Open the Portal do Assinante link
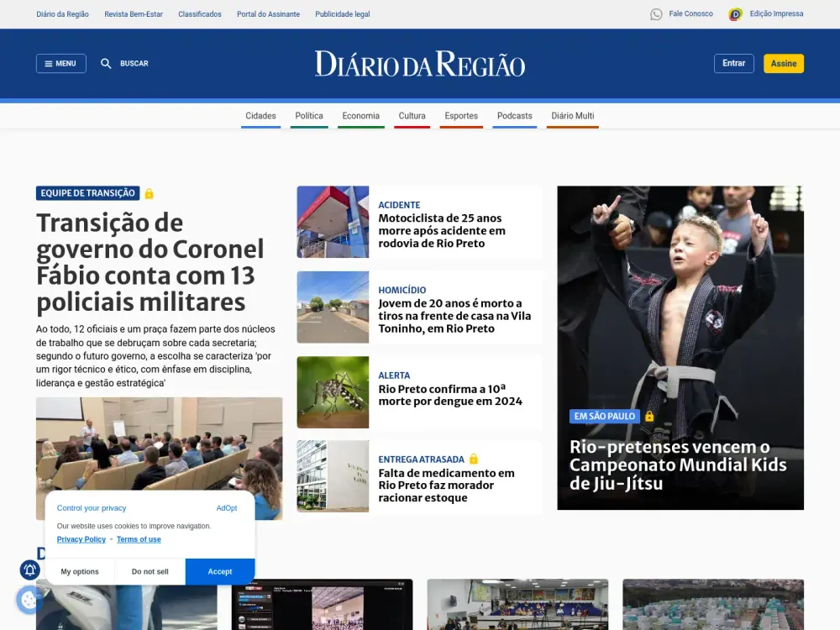Screen dimensions: 840x630 point(268,13)
